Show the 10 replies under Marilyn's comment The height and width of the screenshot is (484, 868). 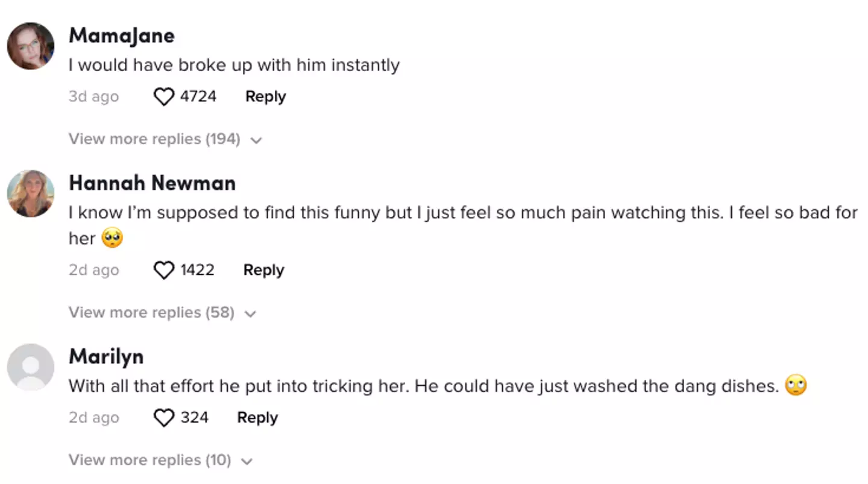(x=149, y=460)
